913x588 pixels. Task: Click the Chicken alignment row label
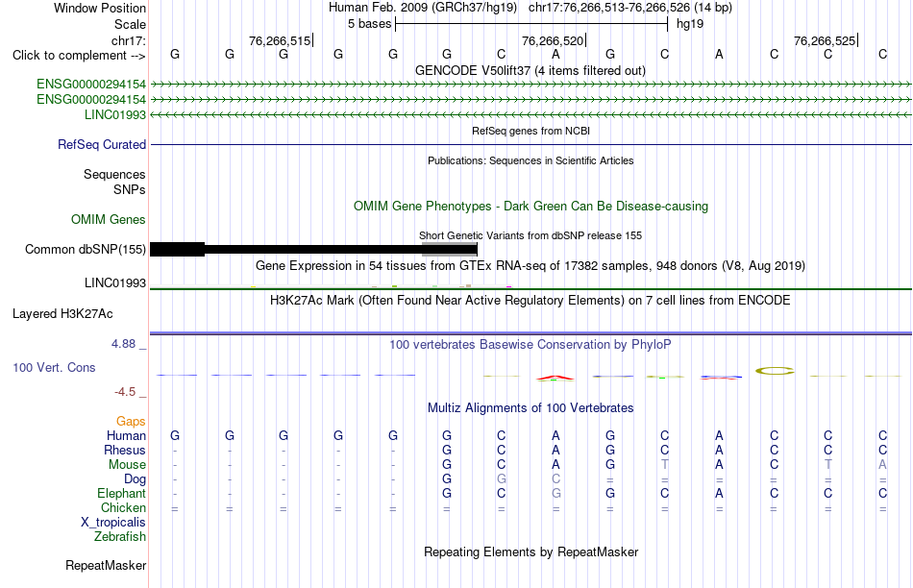(123, 507)
